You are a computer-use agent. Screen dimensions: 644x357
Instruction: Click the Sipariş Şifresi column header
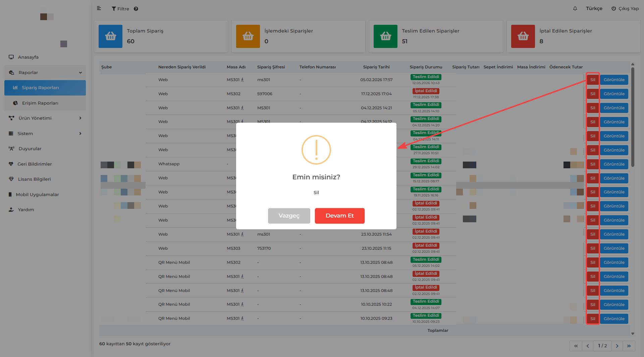click(271, 67)
